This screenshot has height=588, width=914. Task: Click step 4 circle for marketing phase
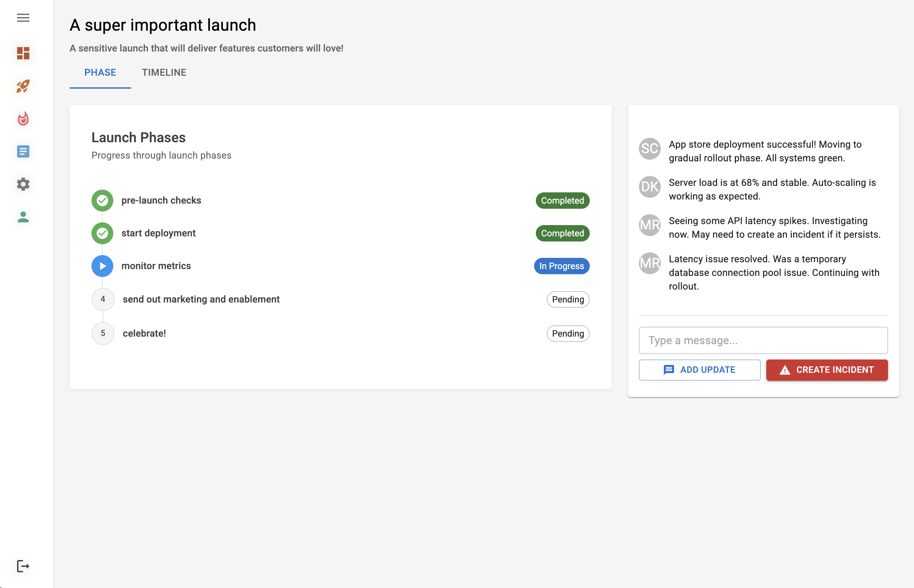tap(103, 299)
